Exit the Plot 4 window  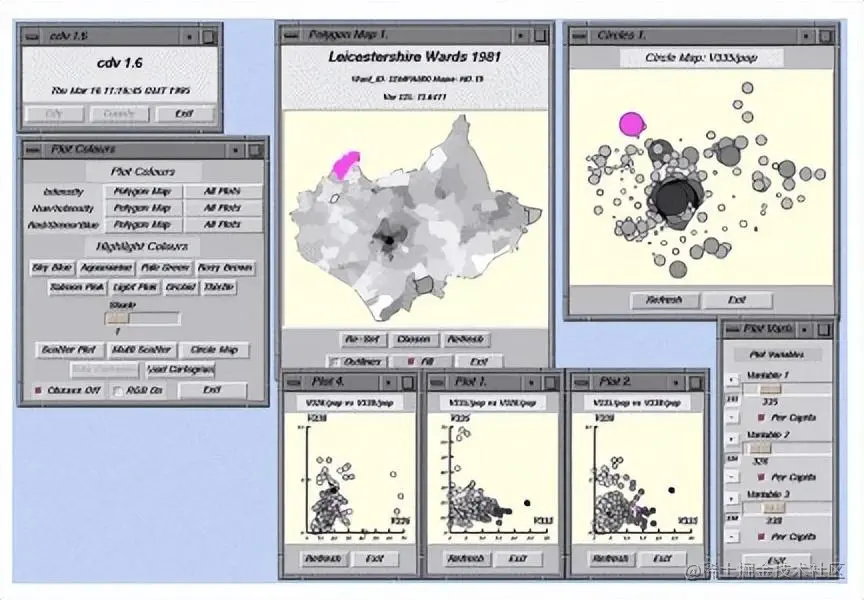(375, 559)
